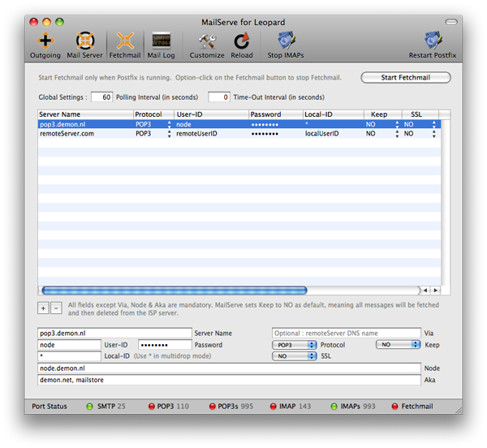Open the Outgoing settings toolbar icon
This screenshot has height=448, width=487.
(45, 45)
